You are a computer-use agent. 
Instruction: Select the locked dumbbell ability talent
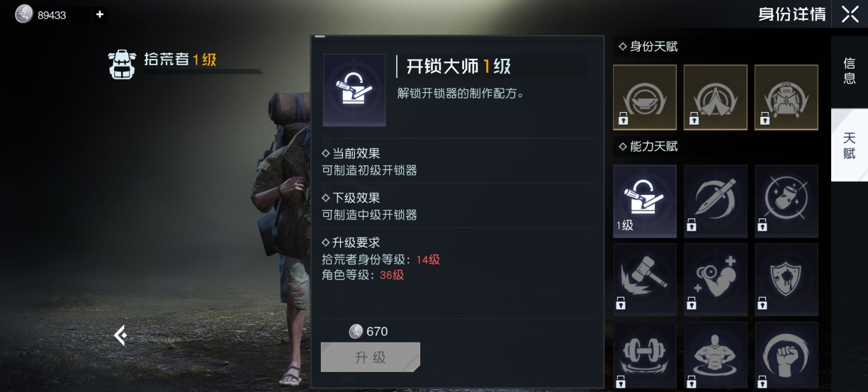tap(645, 355)
